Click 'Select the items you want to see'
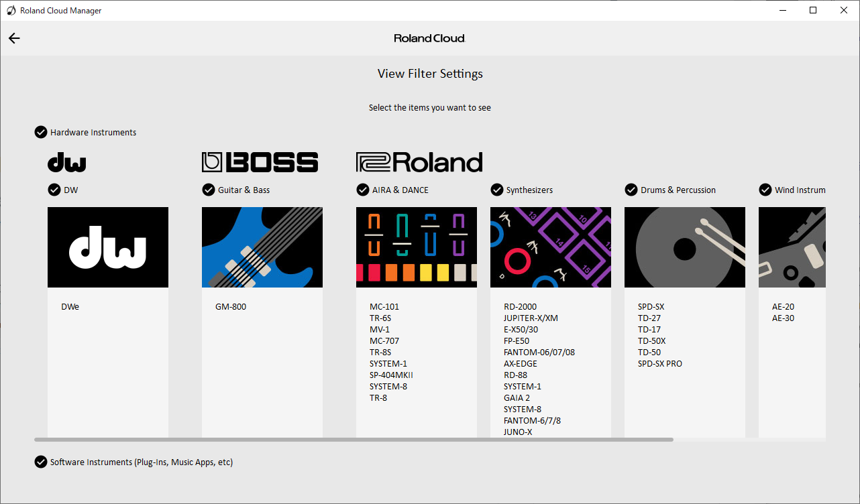This screenshot has width=860, height=504. (x=430, y=107)
